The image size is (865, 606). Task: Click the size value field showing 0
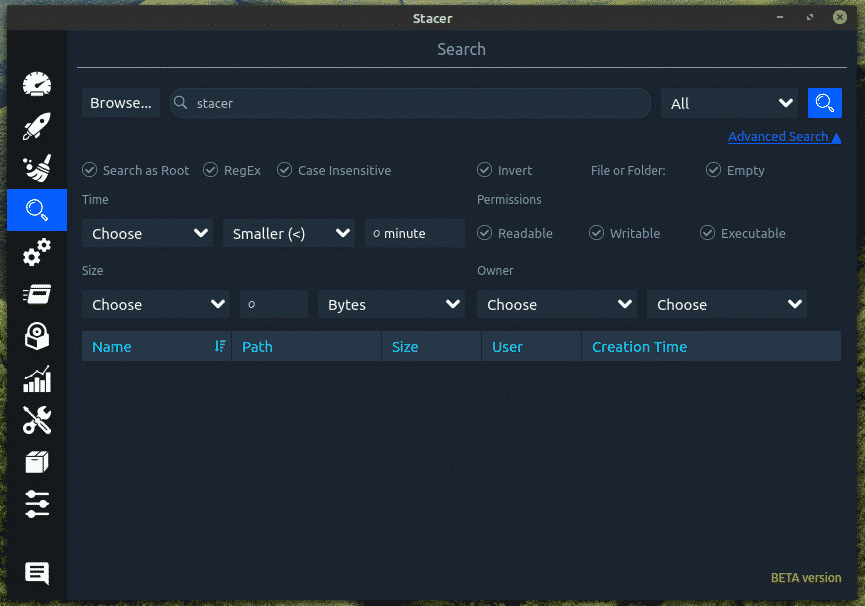point(274,304)
